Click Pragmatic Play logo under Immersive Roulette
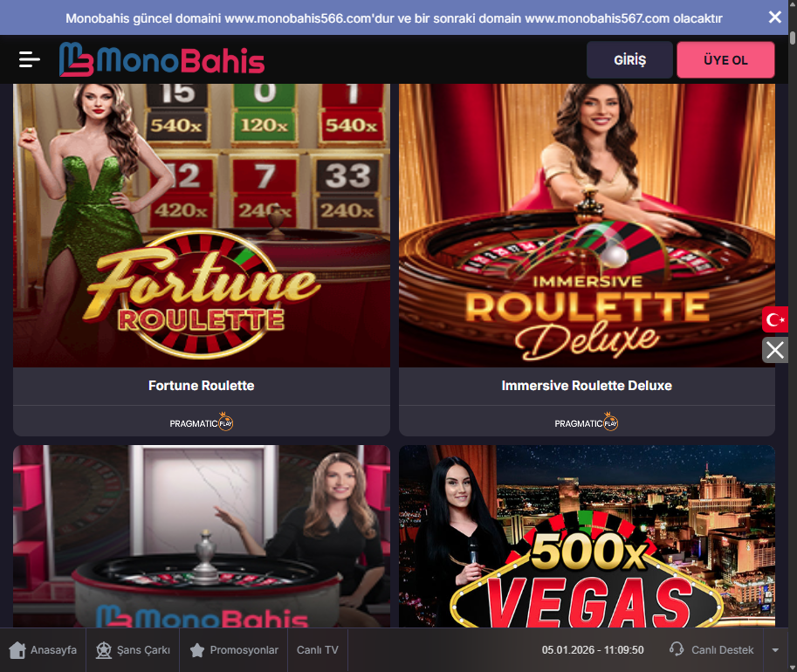The image size is (797, 672). point(587,422)
